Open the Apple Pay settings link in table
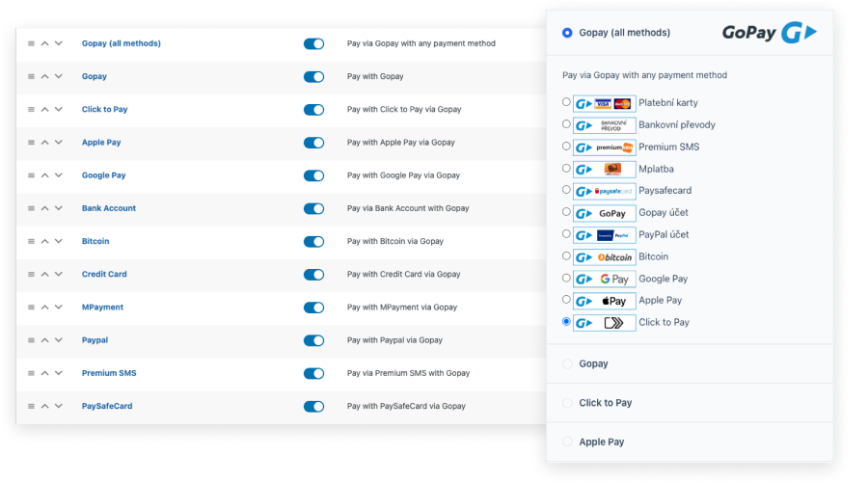The width and height of the screenshot is (868, 482). [101, 143]
